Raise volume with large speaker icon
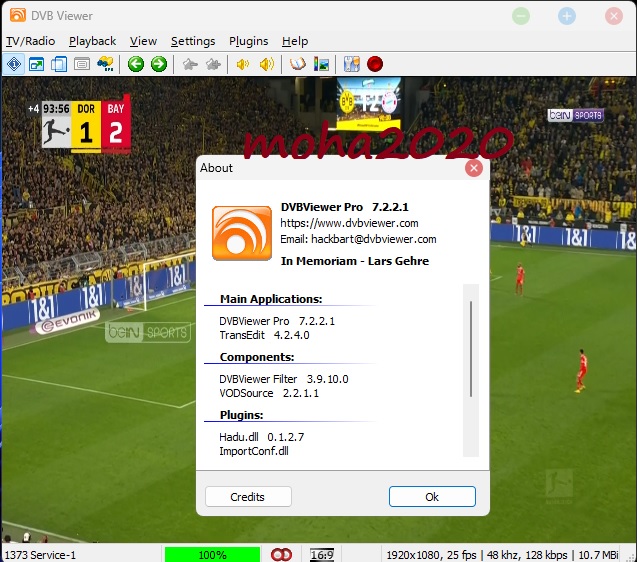637x562 pixels. click(x=266, y=64)
